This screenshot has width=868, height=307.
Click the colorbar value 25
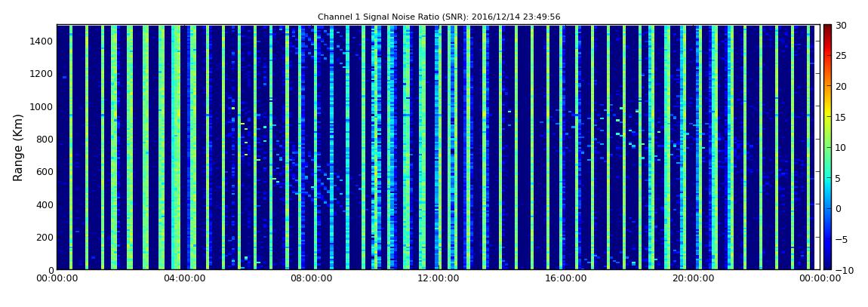(842, 55)
